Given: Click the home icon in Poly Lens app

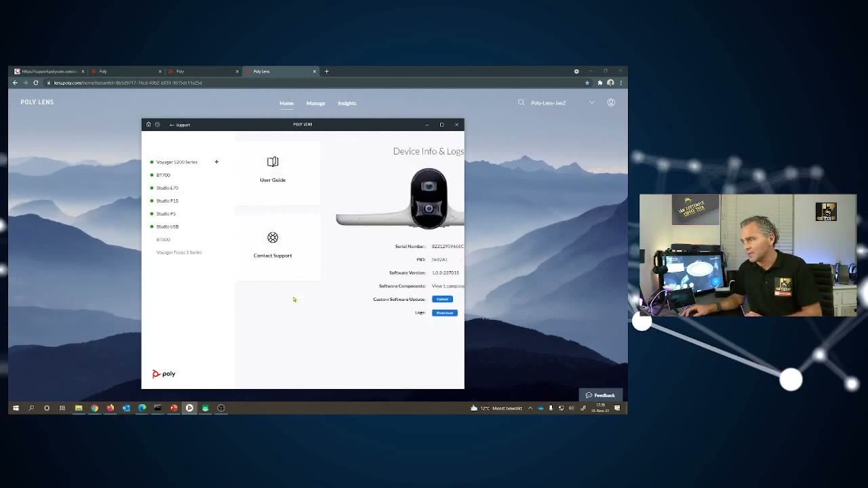Looking at the screenshot, I should click(x=149, y=125).
